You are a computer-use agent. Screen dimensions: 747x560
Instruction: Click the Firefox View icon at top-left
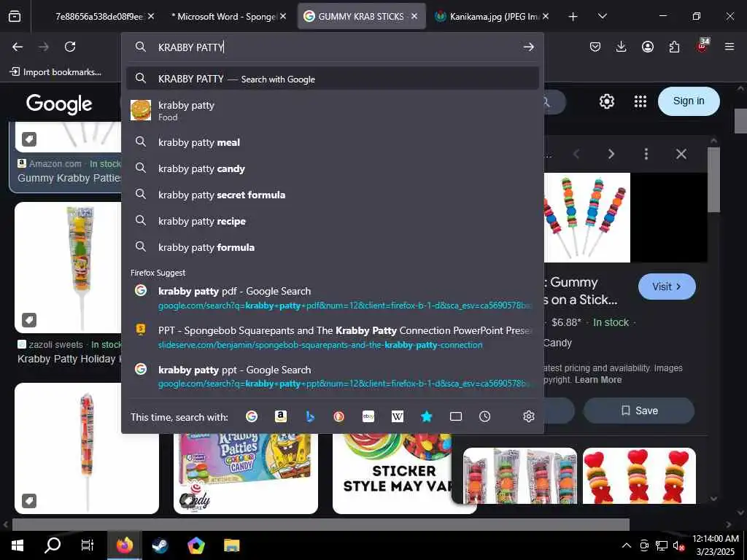(x=15, y=17)
